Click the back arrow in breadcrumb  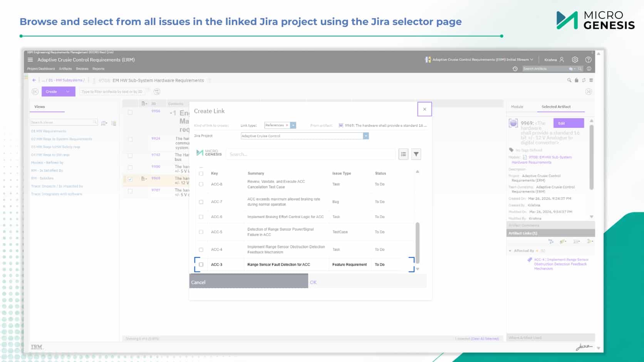click(34, 80)
